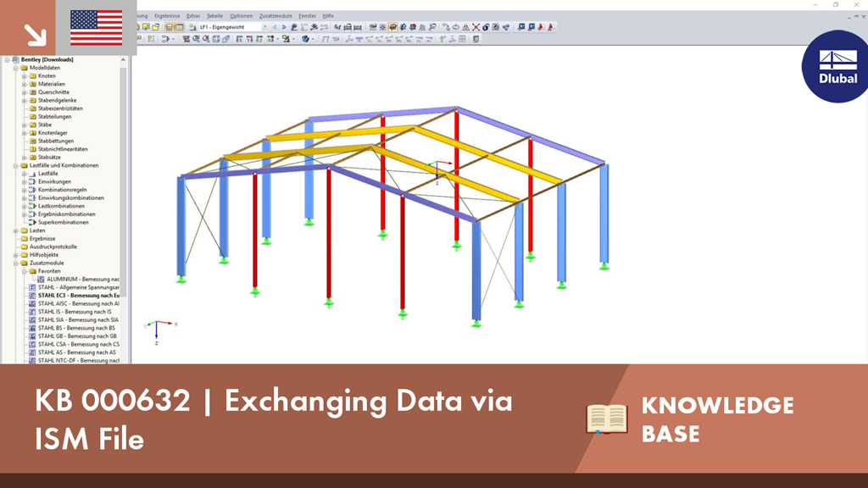Viewport: 868px width, 488px height.
Task: Open the LF1 - Eigengewicht load case dropdown
Action: click(x=264, y=27)
